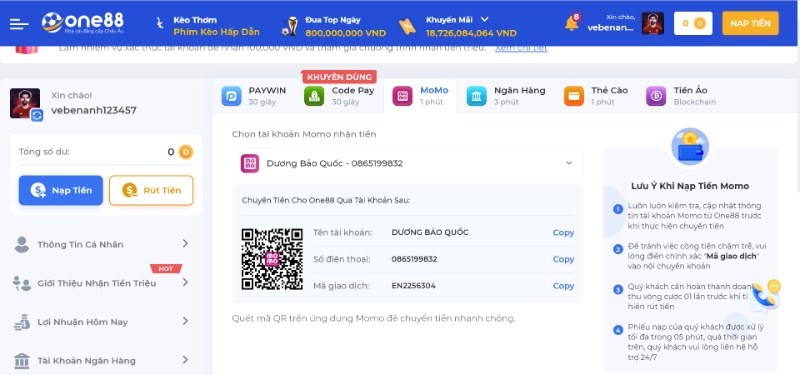Click the Tài Khoản Ngân Hàng bank icon

coord(22,361)
